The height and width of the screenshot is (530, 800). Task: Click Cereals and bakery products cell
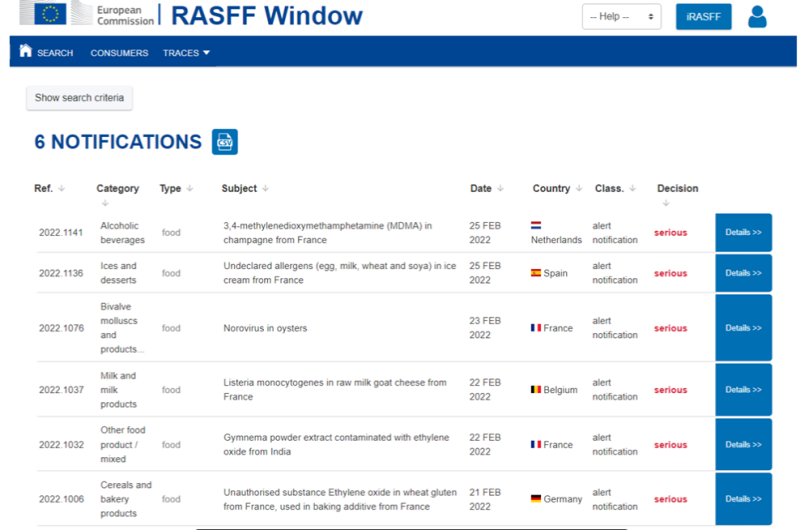126,499
